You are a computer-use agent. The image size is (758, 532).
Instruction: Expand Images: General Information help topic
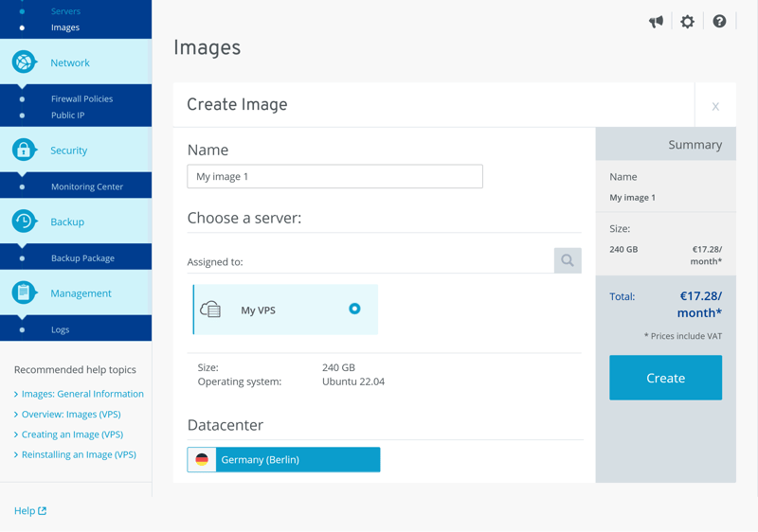(82, 394)
